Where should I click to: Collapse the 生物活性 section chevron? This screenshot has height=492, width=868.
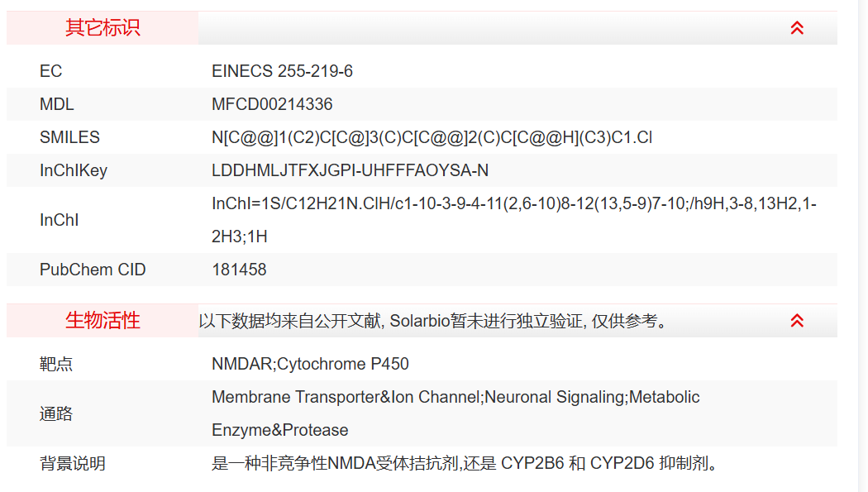(x=797, y=321)
